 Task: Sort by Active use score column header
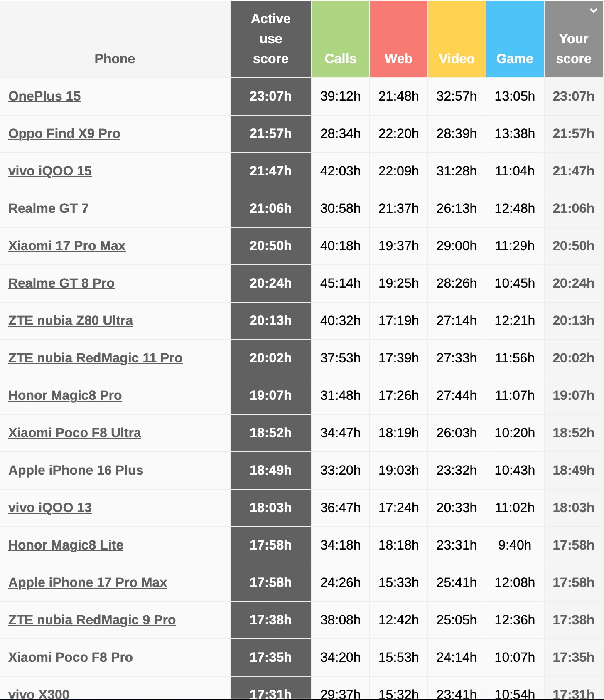tap(270, 39)
